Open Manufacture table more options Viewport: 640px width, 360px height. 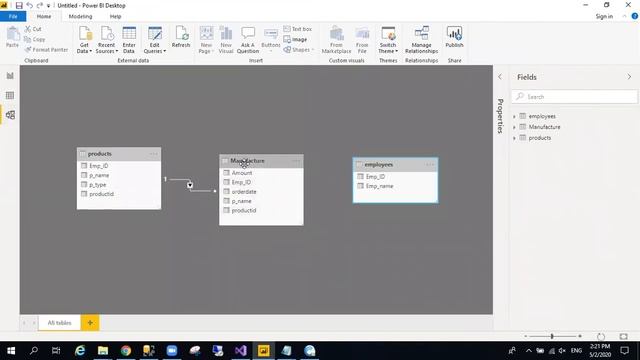tap(296, 161)
